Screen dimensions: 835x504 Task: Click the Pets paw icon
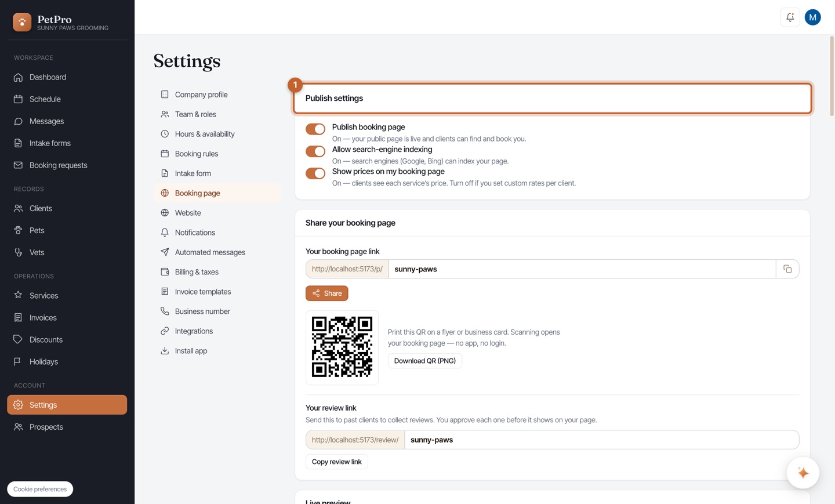18,230
